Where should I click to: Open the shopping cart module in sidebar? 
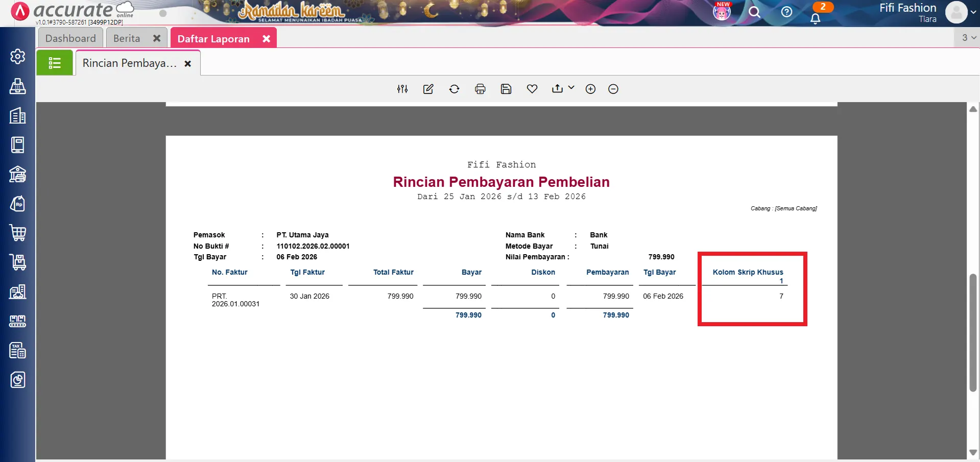coord(18,233)
